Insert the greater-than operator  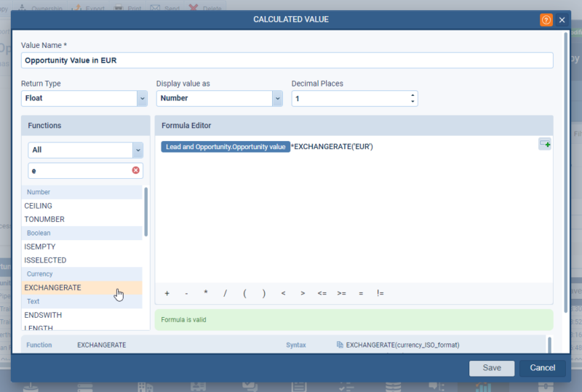[x=303, y=293]
